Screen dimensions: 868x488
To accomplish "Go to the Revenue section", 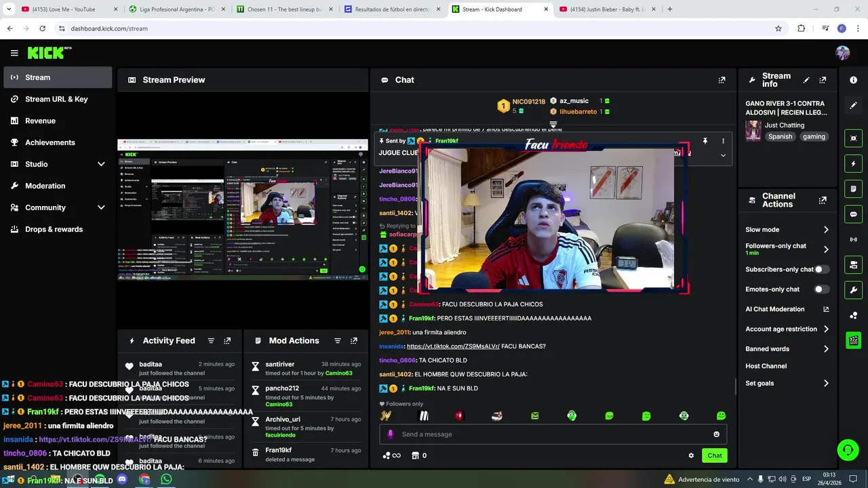I will [x=58, y=121].
